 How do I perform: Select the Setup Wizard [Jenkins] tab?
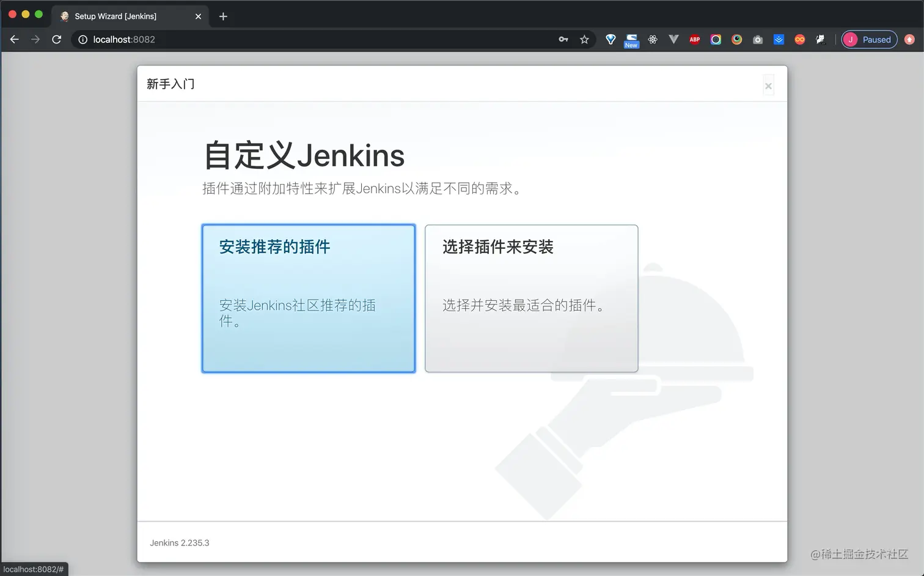tap(130, 17)
